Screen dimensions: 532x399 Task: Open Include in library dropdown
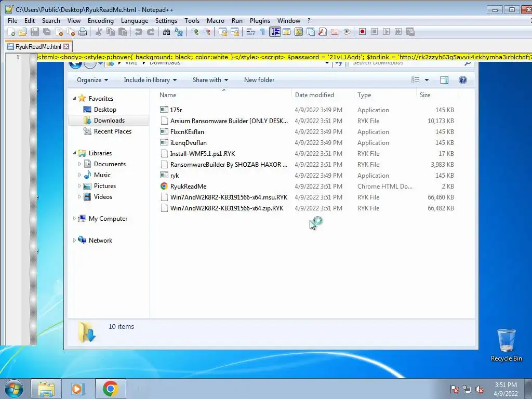150,80
